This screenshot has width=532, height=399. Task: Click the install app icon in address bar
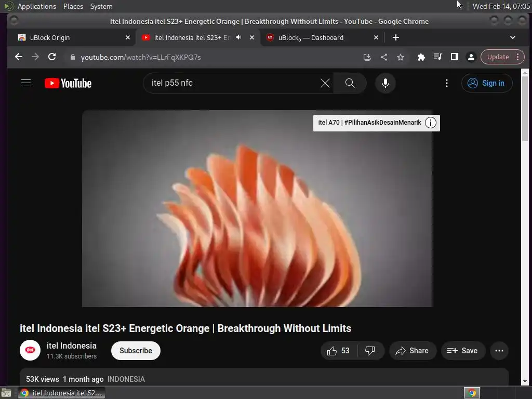(367, 57)
